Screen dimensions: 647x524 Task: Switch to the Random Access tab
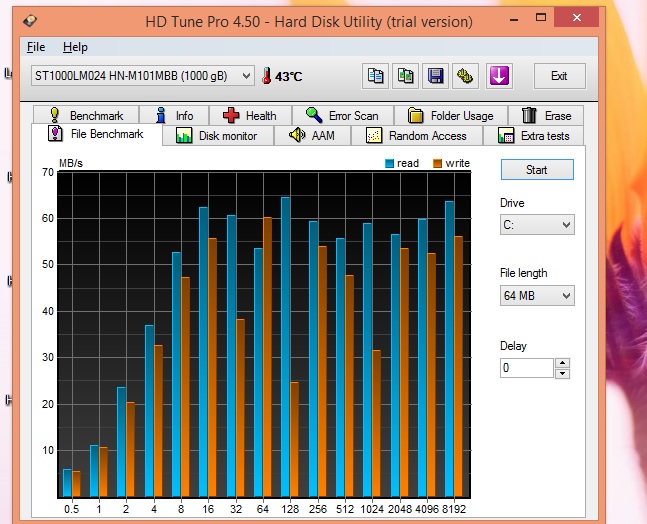tap(417, 136)
